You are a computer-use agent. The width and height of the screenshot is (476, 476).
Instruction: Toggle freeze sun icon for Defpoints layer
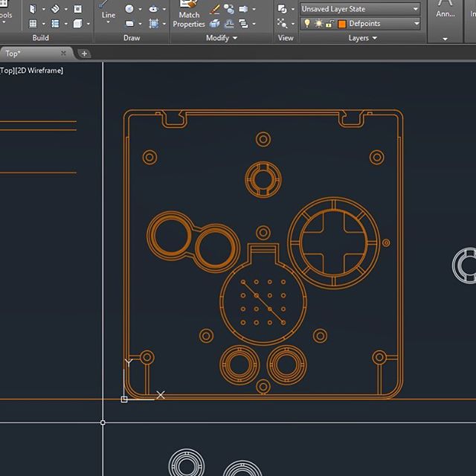(318, 24)
